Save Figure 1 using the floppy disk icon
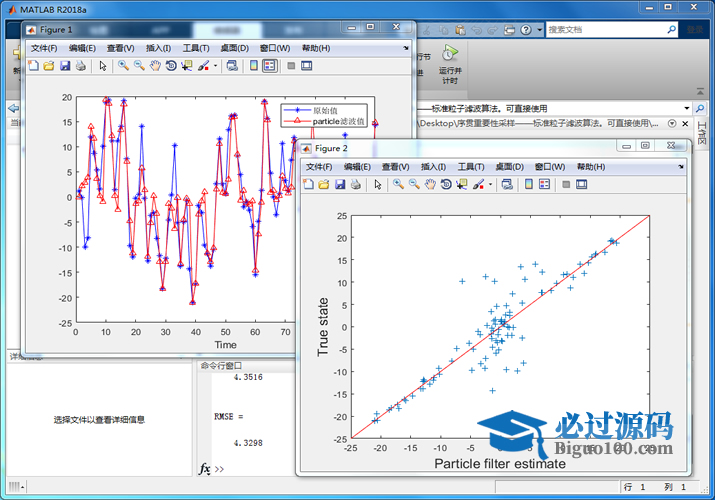 pyautogui.click(x=65, y=66)
